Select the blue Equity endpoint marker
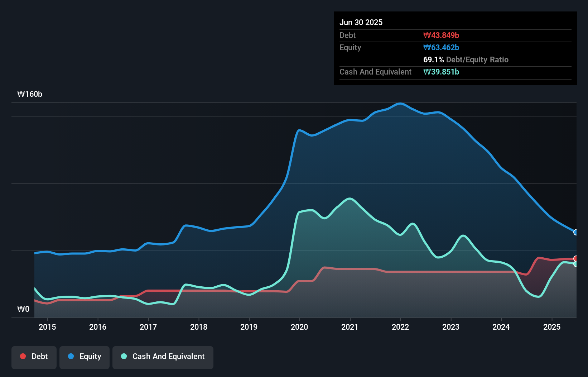 point(576,232)
